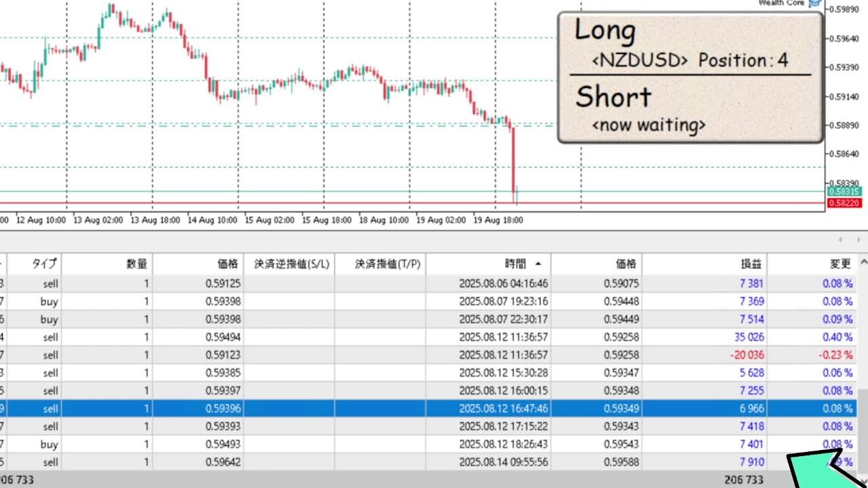Click the large red candlestick on chart
868x488 pixels.
click(513, 163)
